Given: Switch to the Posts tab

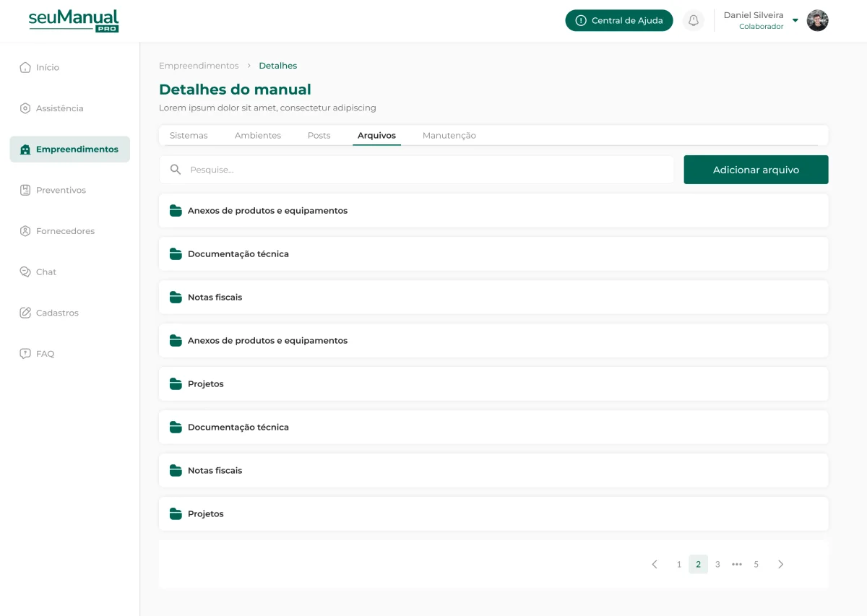Looking at the screenshot, I should pos(319,135).
